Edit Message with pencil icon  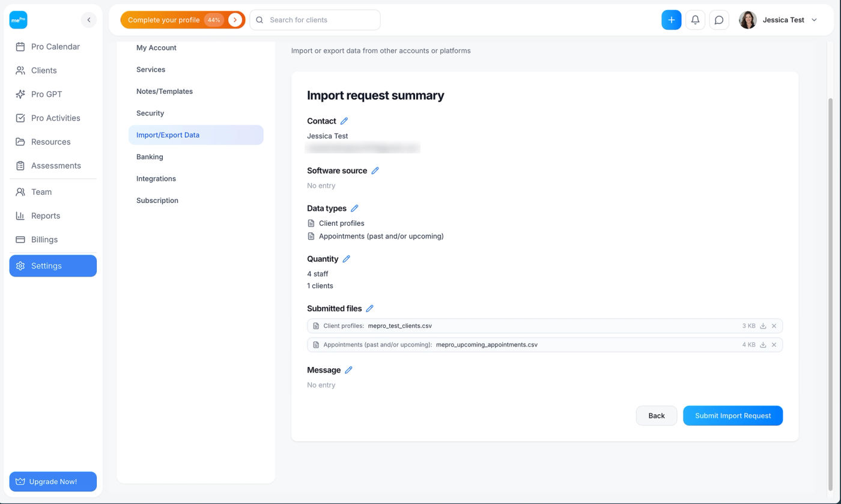pyautogui.click(x=348, y=370)
